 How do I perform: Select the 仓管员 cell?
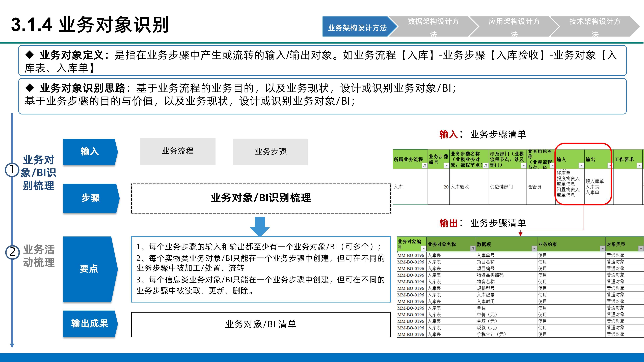(x=541, y=187)
